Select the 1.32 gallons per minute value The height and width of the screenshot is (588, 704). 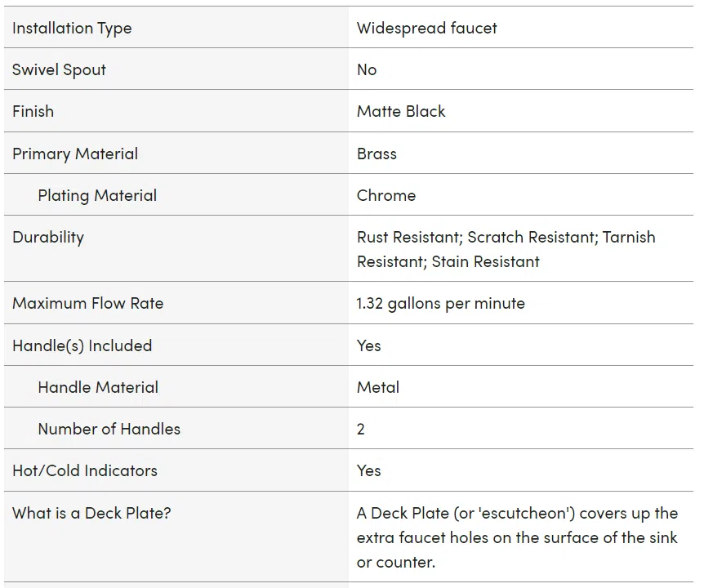click(x=440, y=304)
